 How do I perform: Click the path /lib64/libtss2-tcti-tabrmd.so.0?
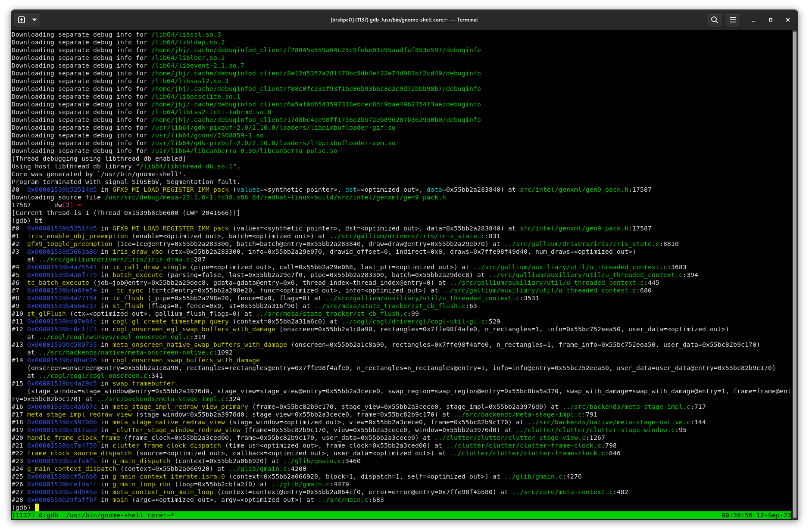point(211,112)
